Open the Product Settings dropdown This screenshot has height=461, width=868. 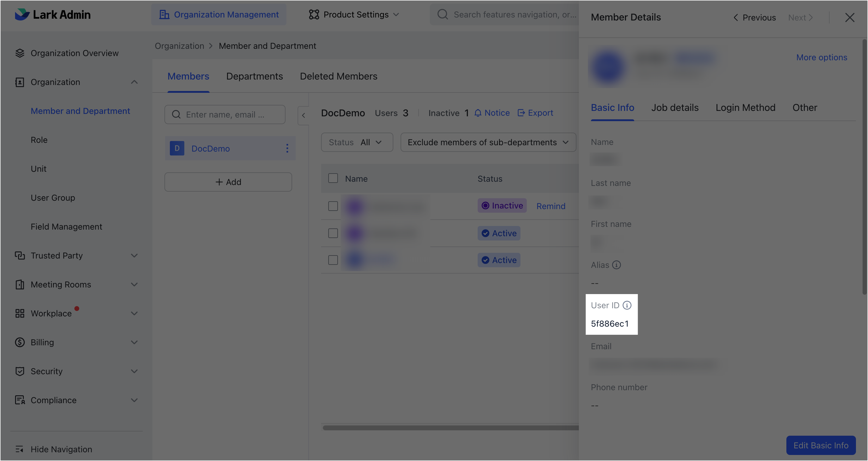tap(354, 14)
